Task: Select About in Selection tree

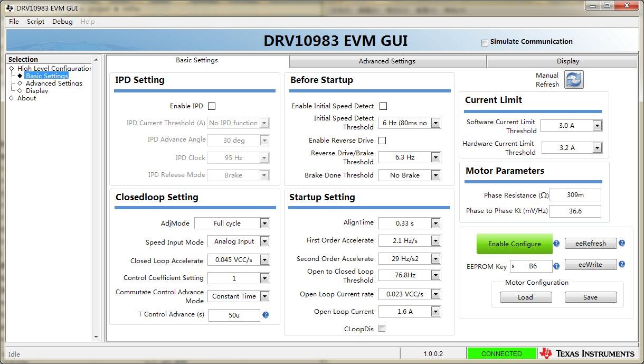Action: click(26, 98)
